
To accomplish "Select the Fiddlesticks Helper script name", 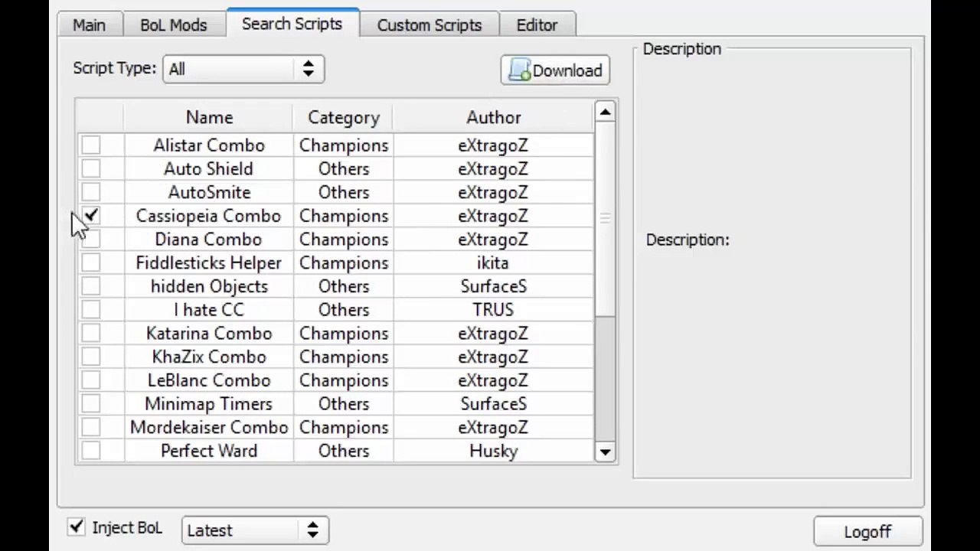I will [x=208, y=262].
